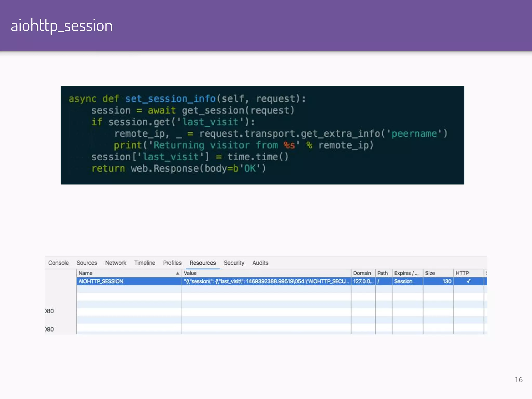
Task: Select the Resources tab
Action: [203, 263]
